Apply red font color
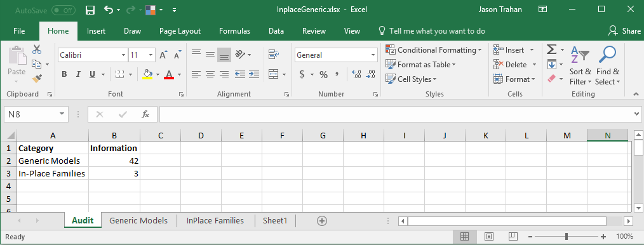644x245 pixels. coord(169,74)
